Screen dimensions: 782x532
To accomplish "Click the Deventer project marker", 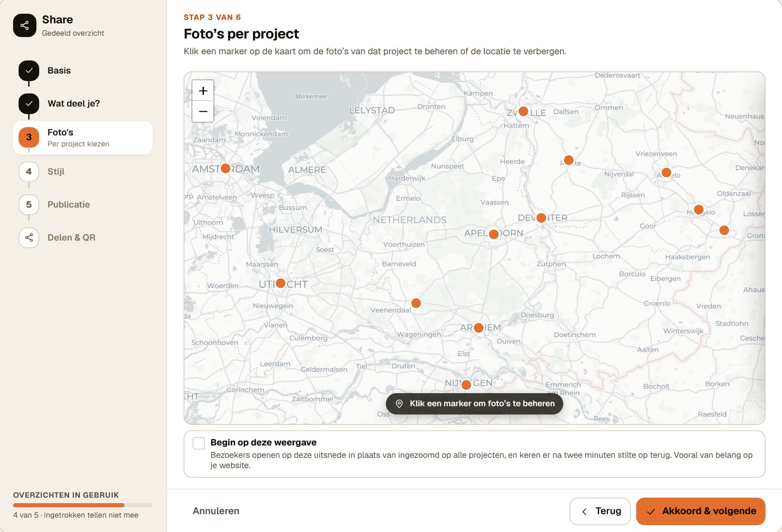I will [x=541, y=218].
